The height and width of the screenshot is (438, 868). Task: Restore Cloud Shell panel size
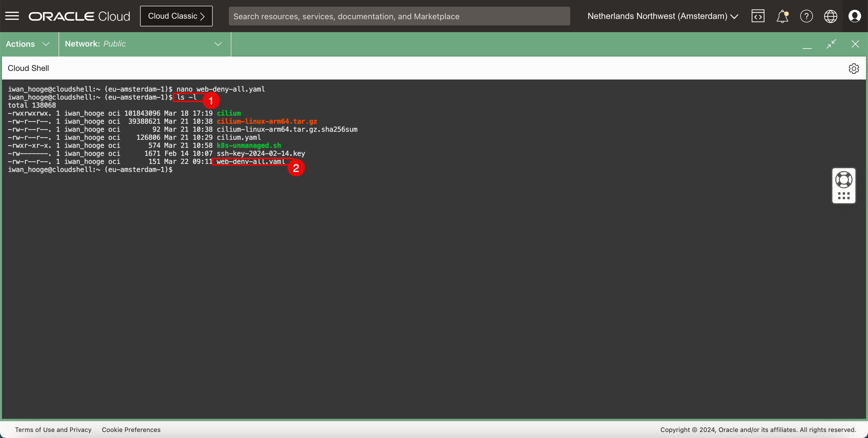coord(831,44)
